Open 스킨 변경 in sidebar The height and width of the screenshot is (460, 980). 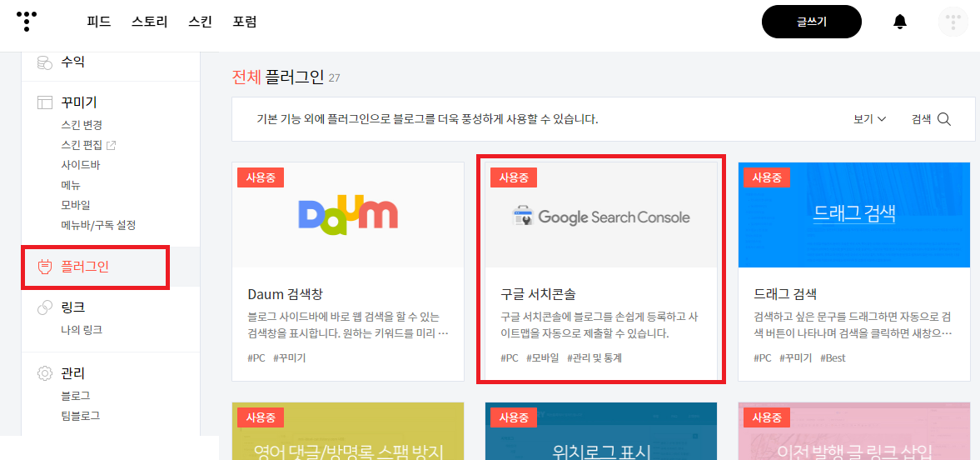click(x=82, y=125)
